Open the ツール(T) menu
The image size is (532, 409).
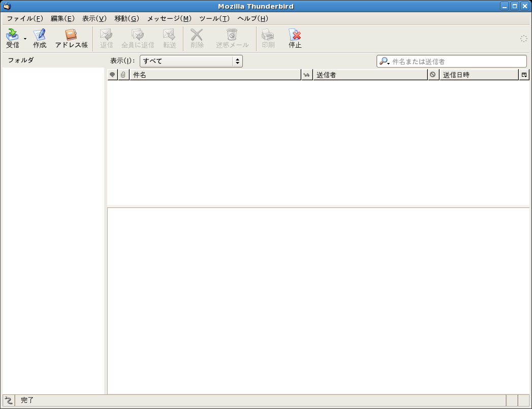(x=214, y=18)
